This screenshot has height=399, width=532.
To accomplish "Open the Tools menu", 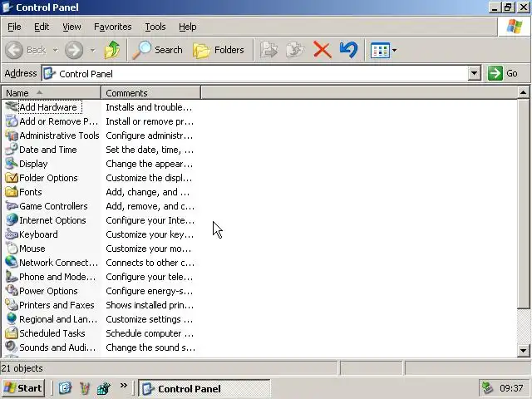I will coord(155,27).
